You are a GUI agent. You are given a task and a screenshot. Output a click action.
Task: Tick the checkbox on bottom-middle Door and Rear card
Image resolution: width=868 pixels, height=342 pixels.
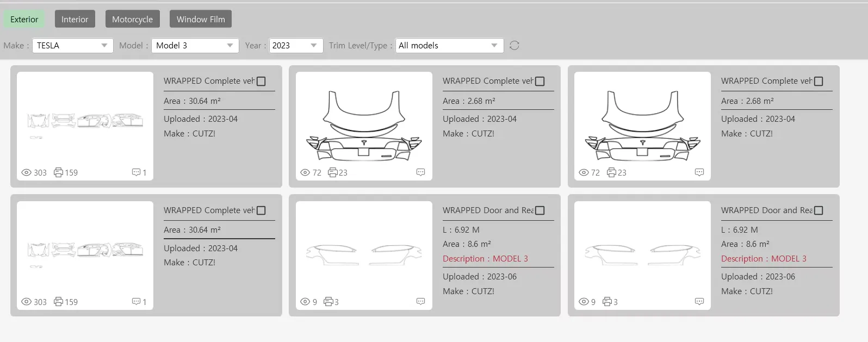click(540, 211)
